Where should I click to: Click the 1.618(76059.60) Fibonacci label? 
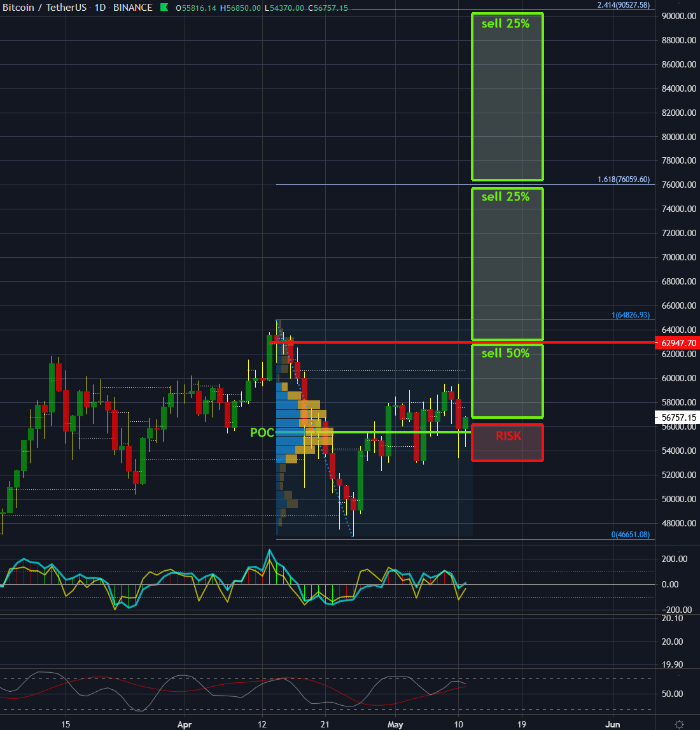[624, 179]
